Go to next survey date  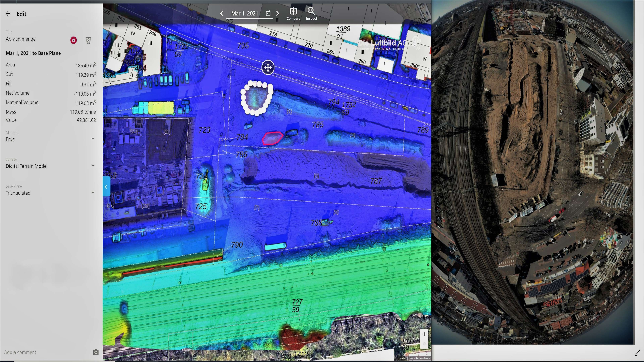278,13
